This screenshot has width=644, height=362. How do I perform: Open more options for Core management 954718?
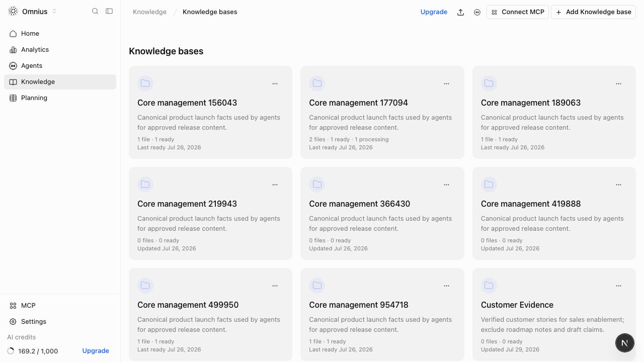[x=446, y=286]
